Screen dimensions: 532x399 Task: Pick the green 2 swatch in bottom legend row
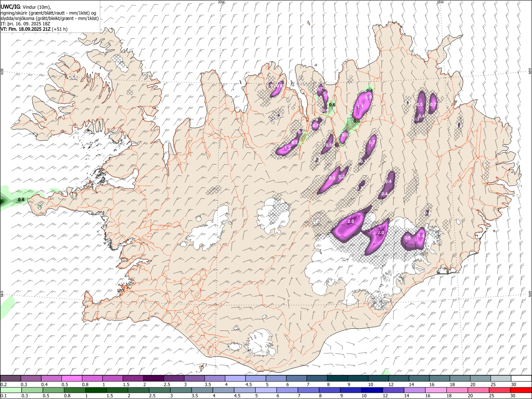138,390
